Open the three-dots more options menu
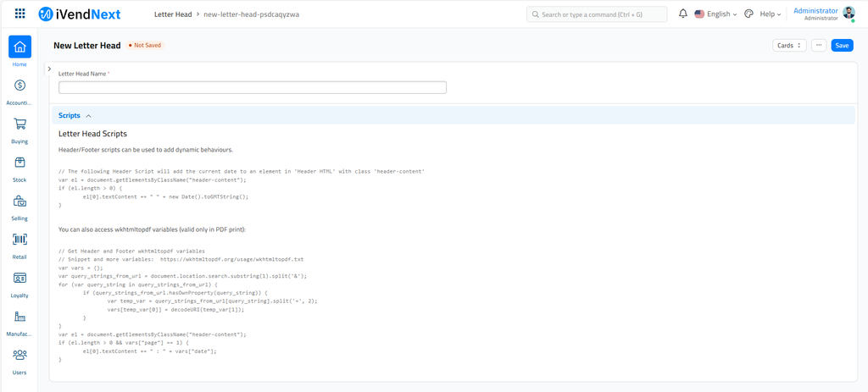The image size is (868, 392). tap(818, 46)
